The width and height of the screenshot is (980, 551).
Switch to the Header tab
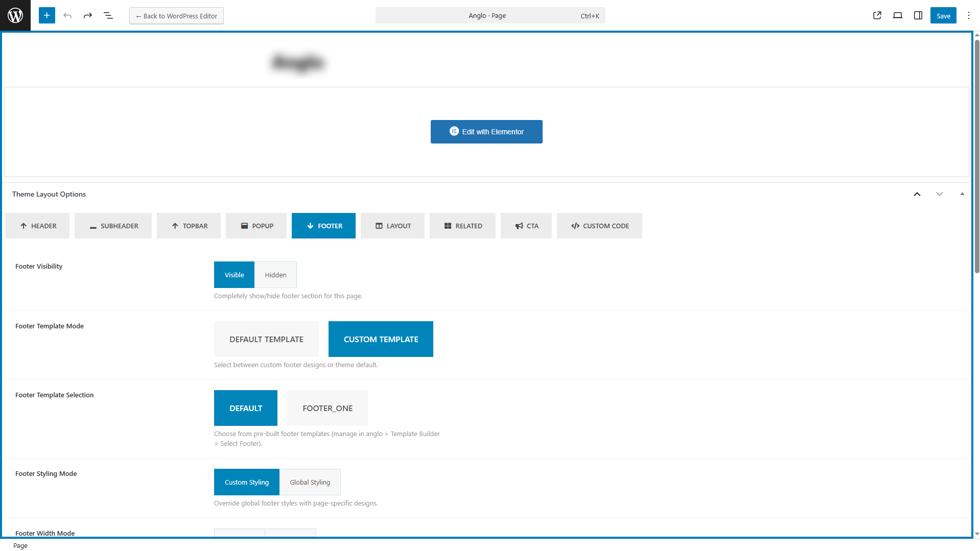37,226
